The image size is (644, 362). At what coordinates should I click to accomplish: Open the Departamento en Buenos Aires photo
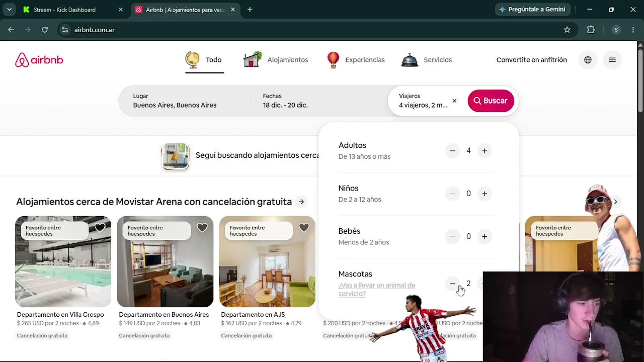165,261
